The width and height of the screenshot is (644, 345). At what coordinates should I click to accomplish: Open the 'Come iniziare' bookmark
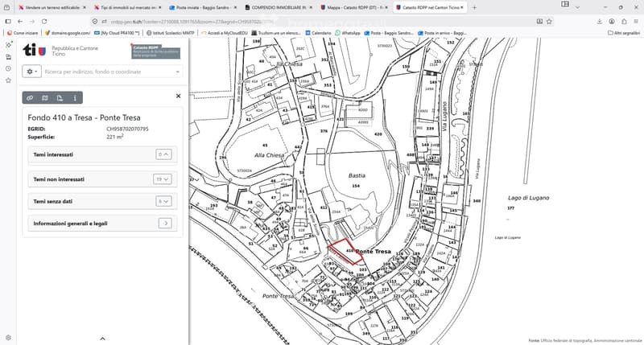point(23,33)
